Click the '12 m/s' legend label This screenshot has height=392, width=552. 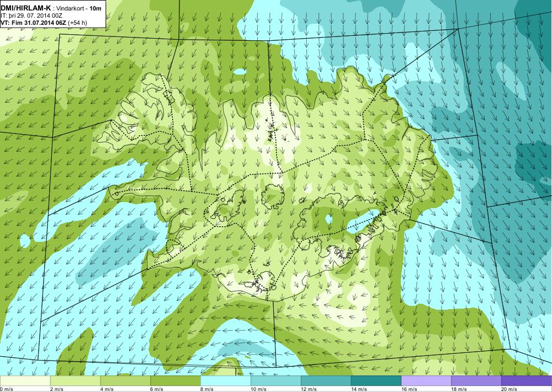(309, 389)
